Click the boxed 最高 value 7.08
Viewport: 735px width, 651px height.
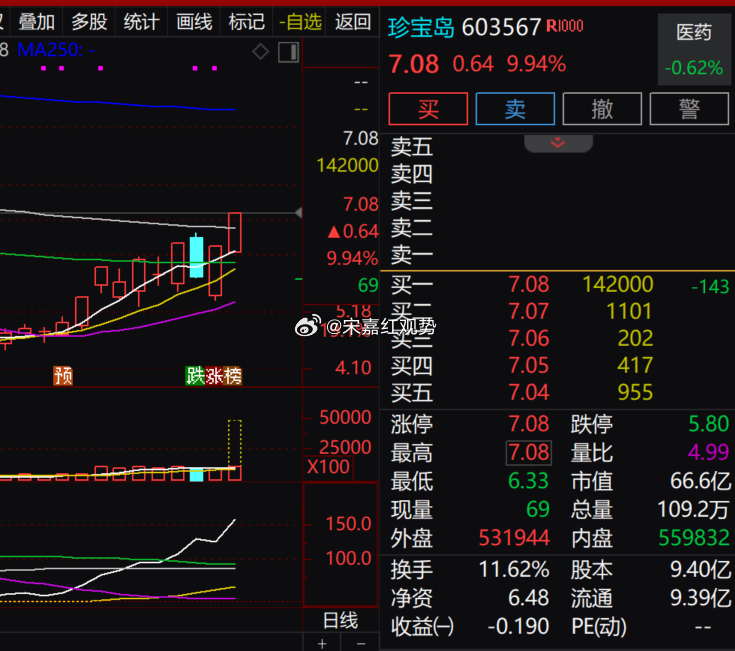[529, 453]
